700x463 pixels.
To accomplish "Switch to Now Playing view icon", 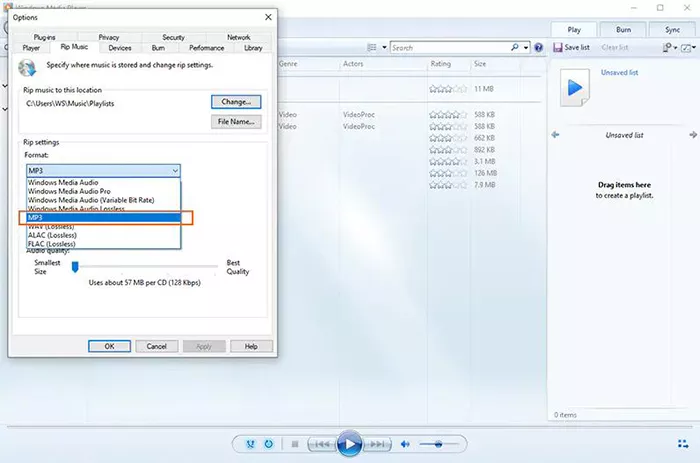I will coord(683,444).
